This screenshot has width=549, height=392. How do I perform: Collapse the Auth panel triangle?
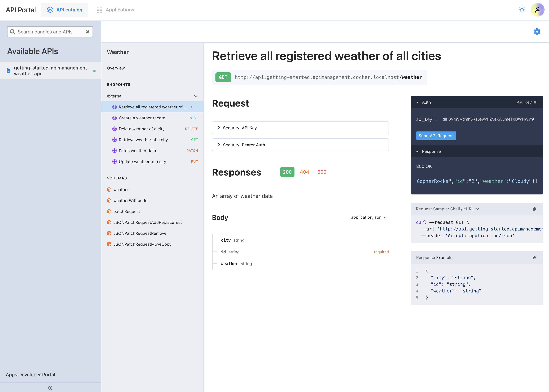click(417, 102)
